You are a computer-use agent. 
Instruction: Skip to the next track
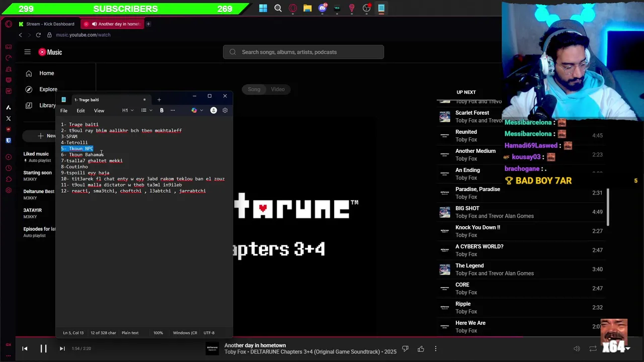tap(62, 348)
